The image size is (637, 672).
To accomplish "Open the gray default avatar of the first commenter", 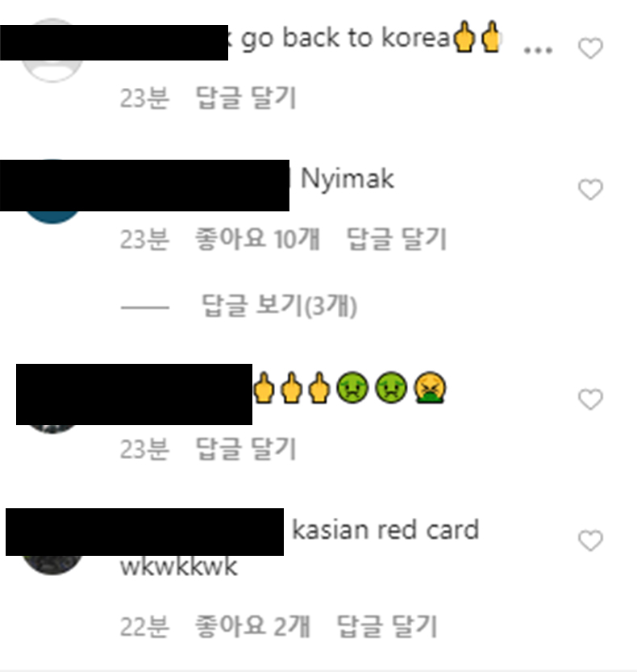I will (52, 71).
